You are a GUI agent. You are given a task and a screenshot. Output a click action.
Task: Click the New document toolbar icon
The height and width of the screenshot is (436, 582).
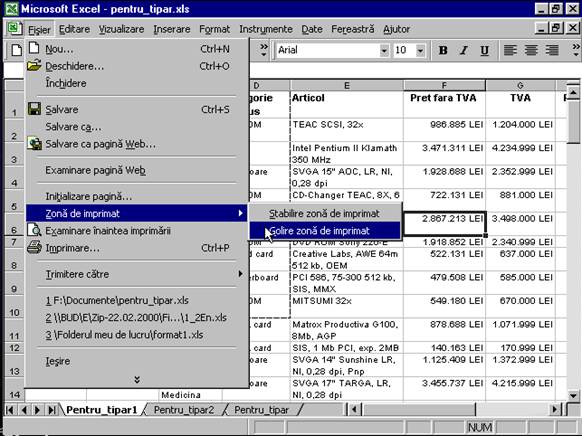click(16, 50)
